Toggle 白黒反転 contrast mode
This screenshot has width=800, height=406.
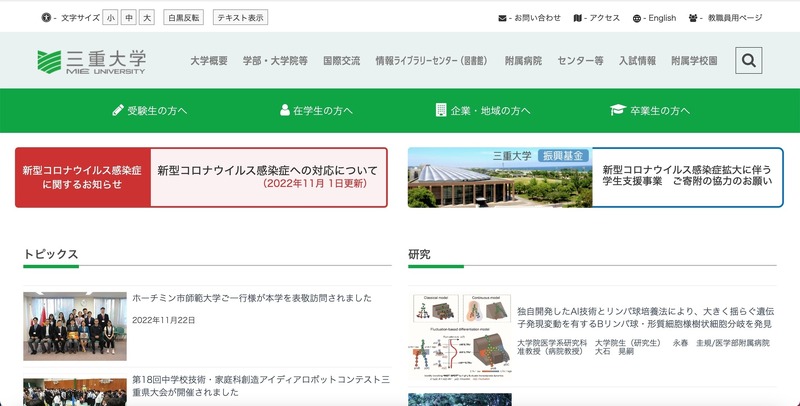(183, 18)
